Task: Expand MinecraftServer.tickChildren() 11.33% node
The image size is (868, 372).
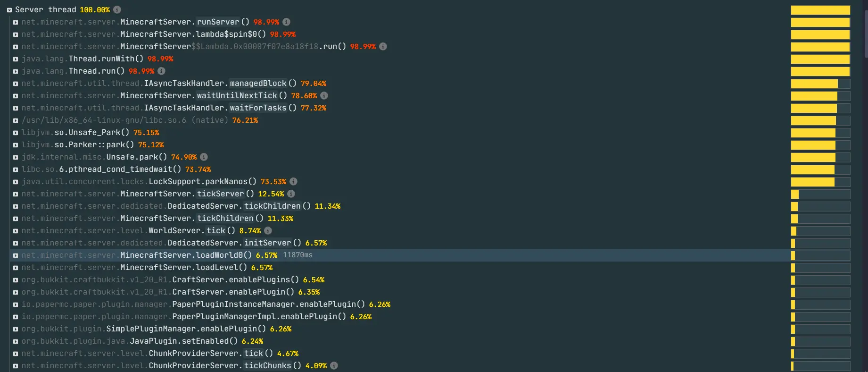Action: click(x=16, y=219)
